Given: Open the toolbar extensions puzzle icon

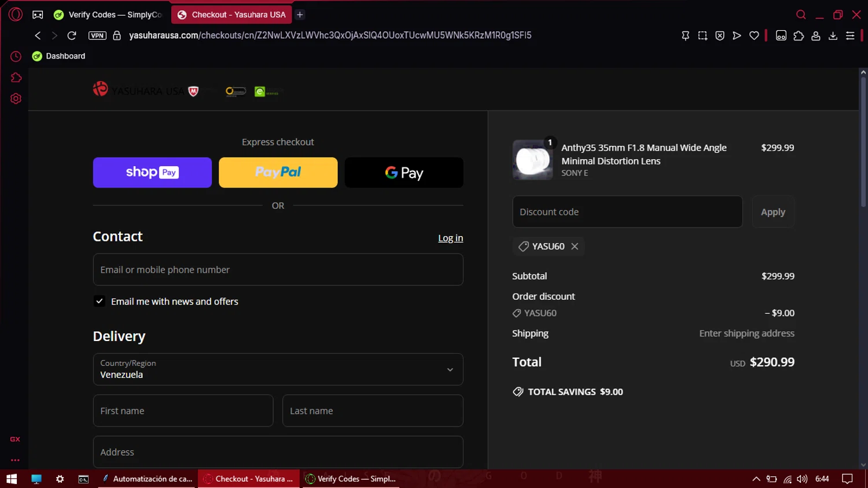Looking at the screenshot, I should tap(799, 36).
